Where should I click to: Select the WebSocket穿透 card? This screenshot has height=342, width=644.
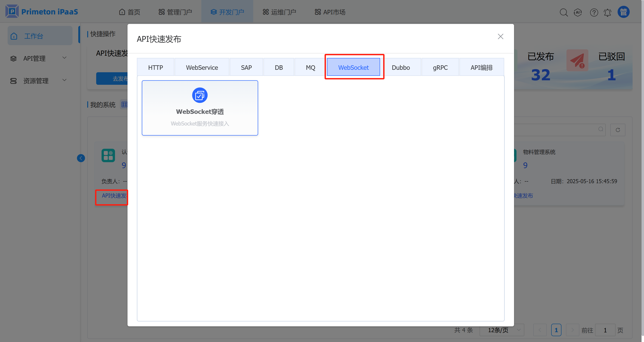click(x=200, y=111)
